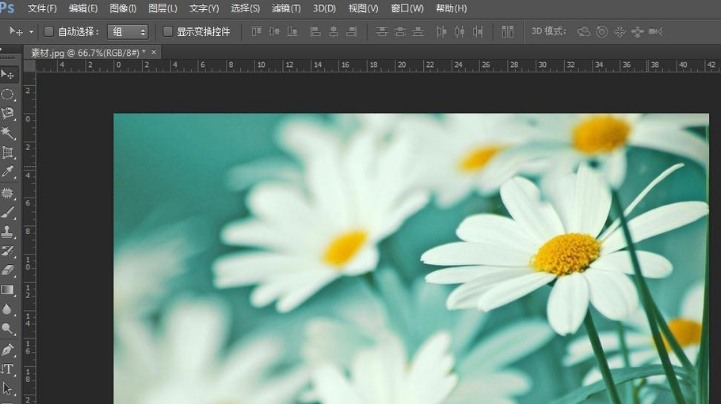Screen dimensions: 721x404
Task: Open the 帮助(H) menu
Action: click(451, 8)
